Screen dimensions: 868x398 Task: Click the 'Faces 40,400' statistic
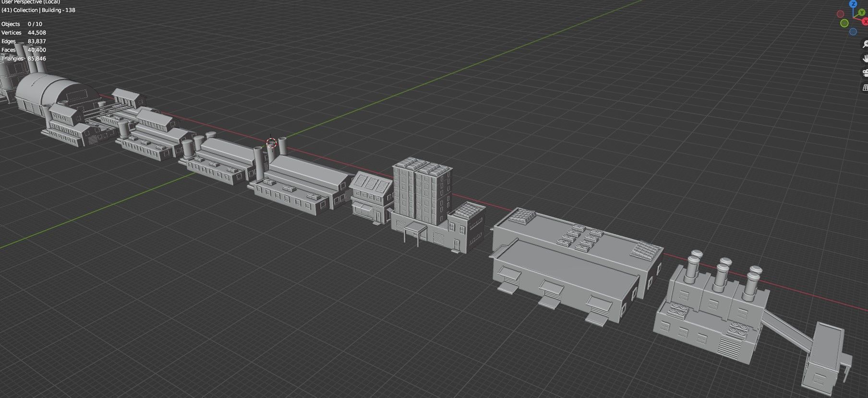click(24, 50)
